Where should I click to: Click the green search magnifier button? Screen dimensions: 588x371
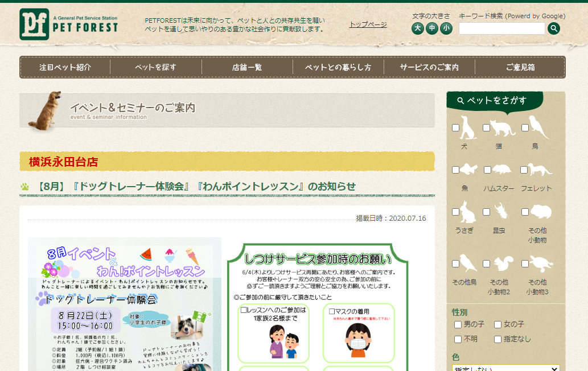pyautogui.click(x=553, y=28)
